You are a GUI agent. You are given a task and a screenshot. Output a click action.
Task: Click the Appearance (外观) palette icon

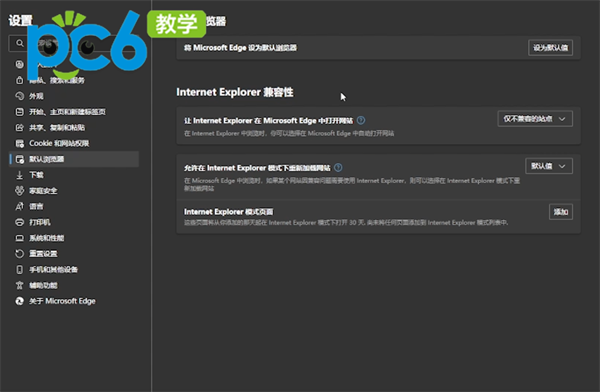click(x=20, y=96)
